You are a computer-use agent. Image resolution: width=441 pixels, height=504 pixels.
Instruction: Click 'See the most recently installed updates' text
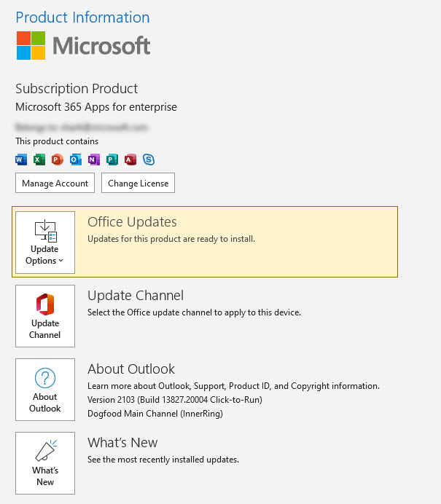click(163, 460)
